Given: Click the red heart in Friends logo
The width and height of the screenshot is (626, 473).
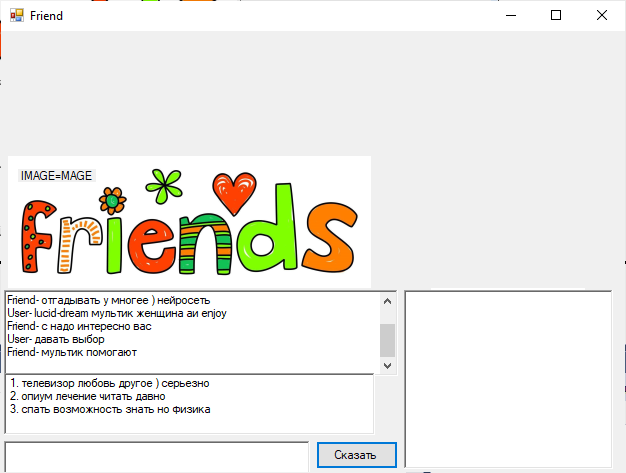Looking at the screenshot, I should pyautogui.click(x=236, y=192).
